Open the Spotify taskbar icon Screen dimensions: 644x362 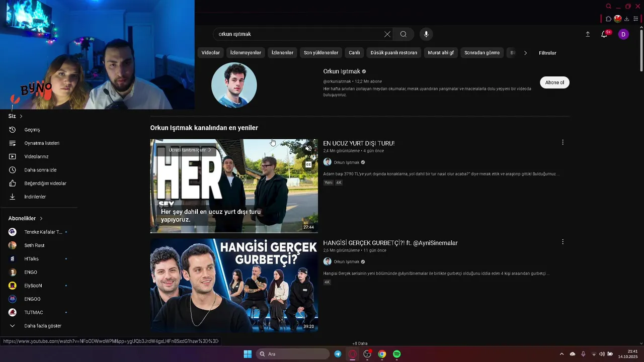(396, 354)
